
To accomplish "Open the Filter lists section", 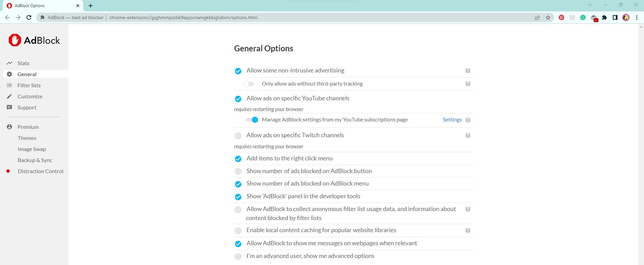I will click(29, 85).
